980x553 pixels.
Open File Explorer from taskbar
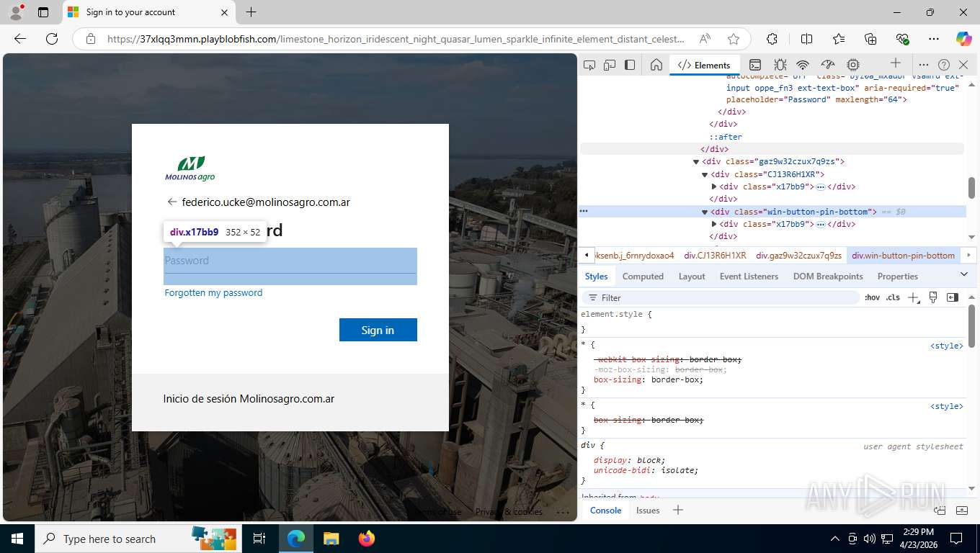[x=331, y=539]
